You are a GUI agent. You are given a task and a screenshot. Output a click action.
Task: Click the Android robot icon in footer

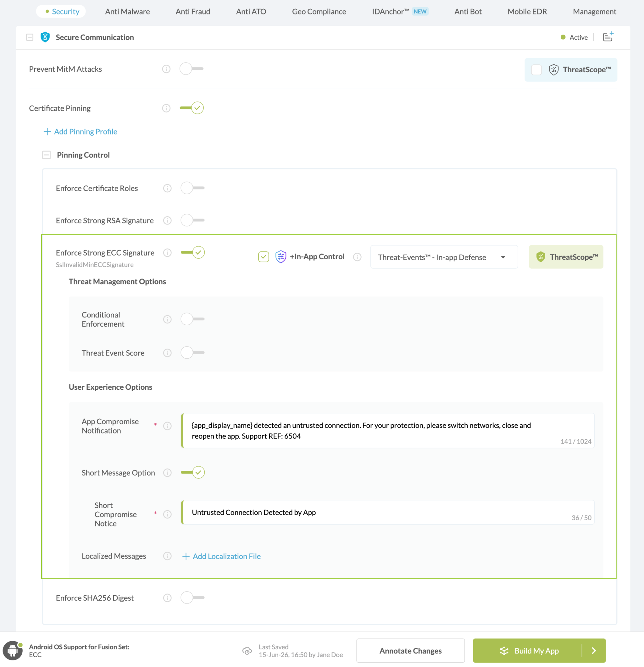click(13, 651)
